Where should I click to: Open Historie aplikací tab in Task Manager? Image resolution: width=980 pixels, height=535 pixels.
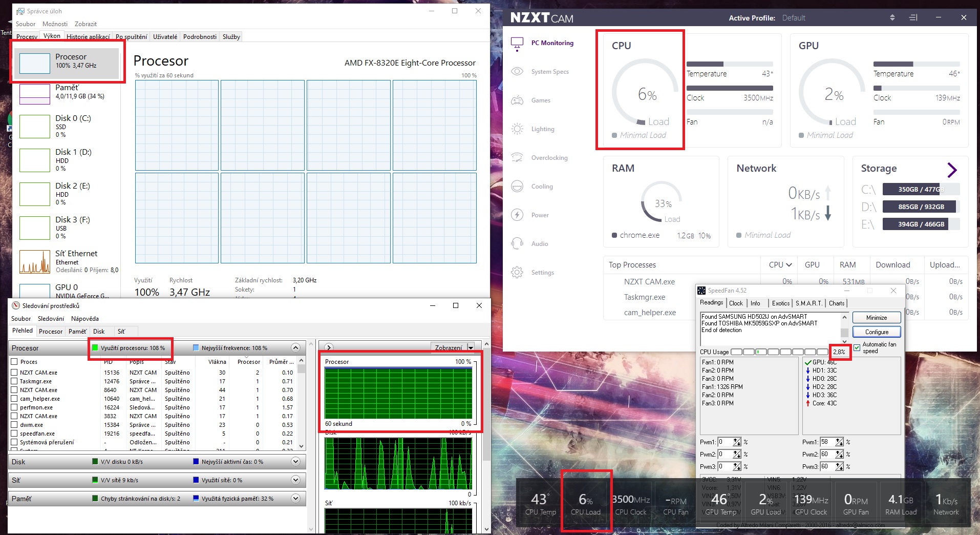pos(88,37)
